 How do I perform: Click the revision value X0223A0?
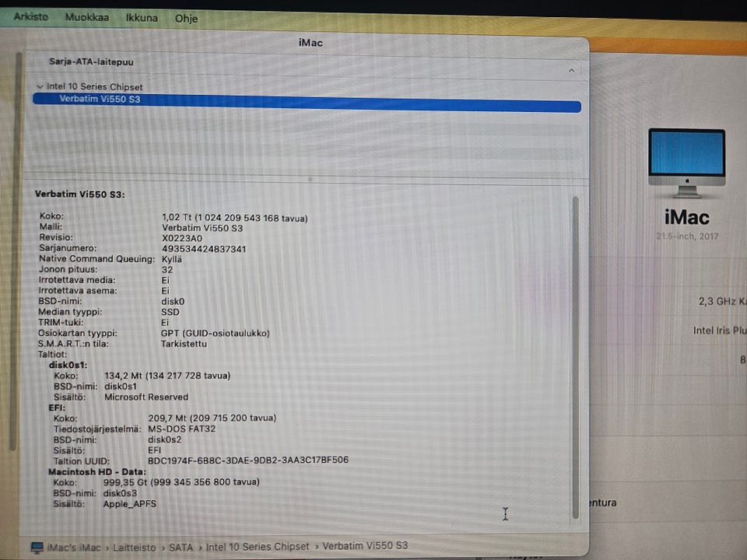click(182, 238)
